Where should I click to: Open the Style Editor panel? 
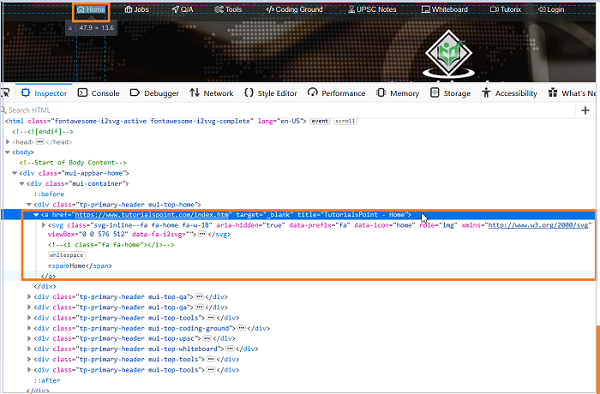(271, 93)
